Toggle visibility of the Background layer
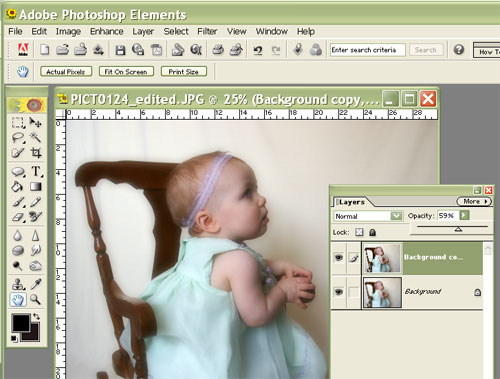 point(339,292)
